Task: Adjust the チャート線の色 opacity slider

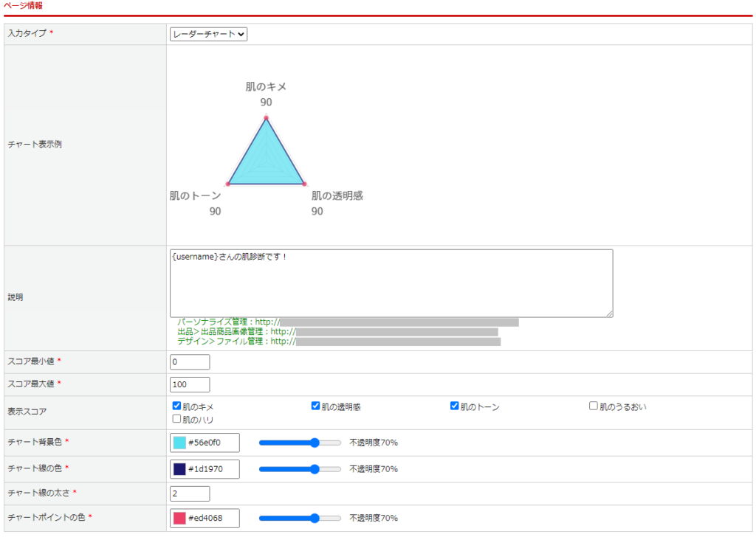Action: click(x=300, y=469)
